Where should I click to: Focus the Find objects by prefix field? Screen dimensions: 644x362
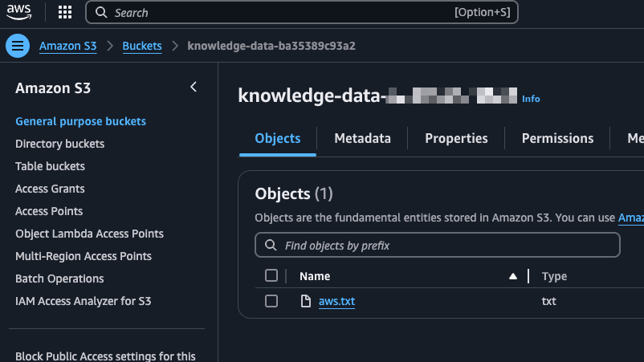438,246
